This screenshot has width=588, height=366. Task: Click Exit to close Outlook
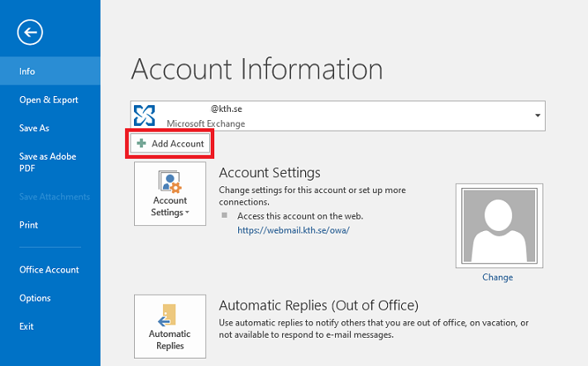26,326
